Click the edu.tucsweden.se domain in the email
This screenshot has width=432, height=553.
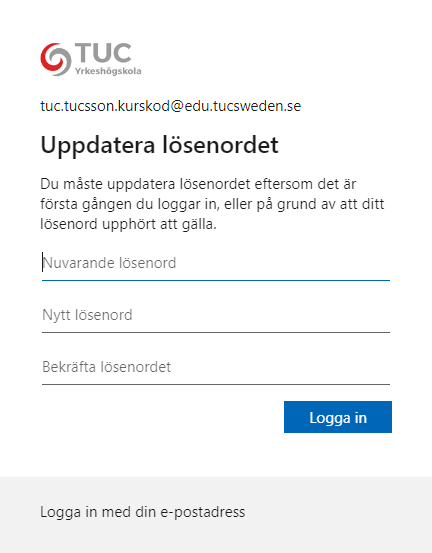click(243, 106)
